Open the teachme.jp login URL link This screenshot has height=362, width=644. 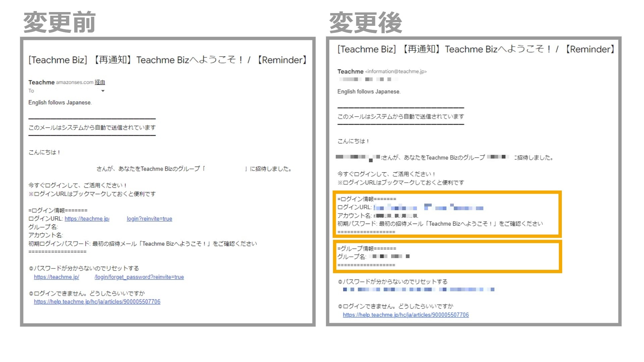click(87, 219)
